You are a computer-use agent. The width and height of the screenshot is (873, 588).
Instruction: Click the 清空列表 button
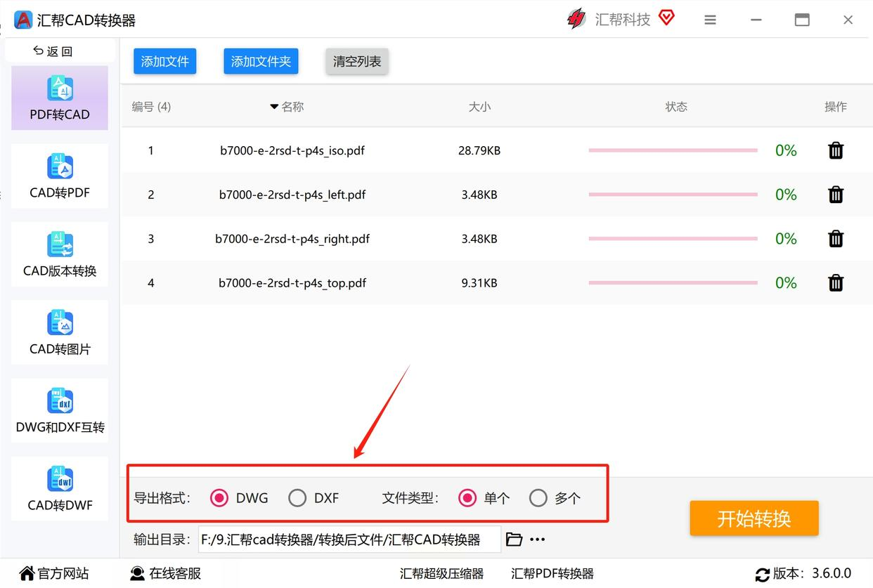click(x=357, y=61)
